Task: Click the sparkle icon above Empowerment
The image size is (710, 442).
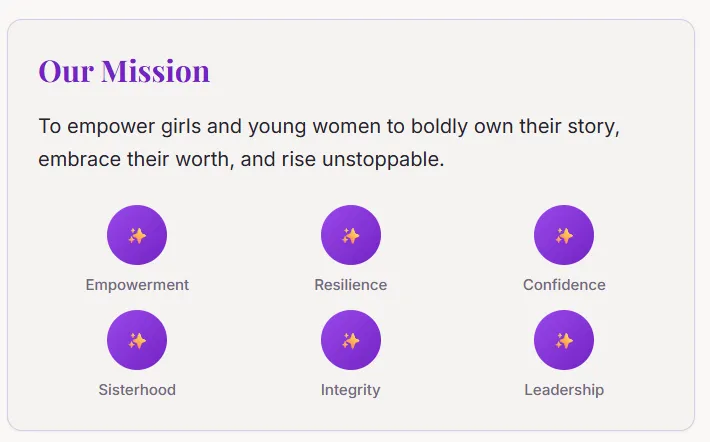Action: tap(137, 235)
